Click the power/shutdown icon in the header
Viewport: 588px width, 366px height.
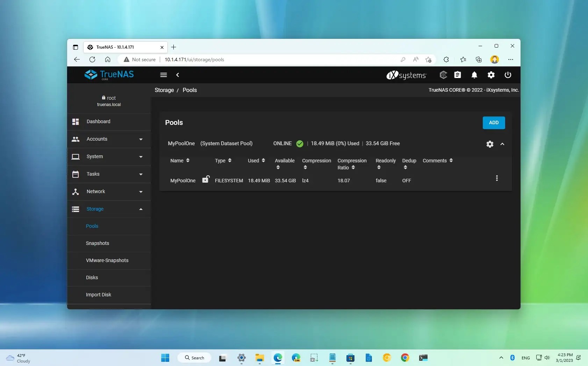pyautogui.click(x=508, y=75)
